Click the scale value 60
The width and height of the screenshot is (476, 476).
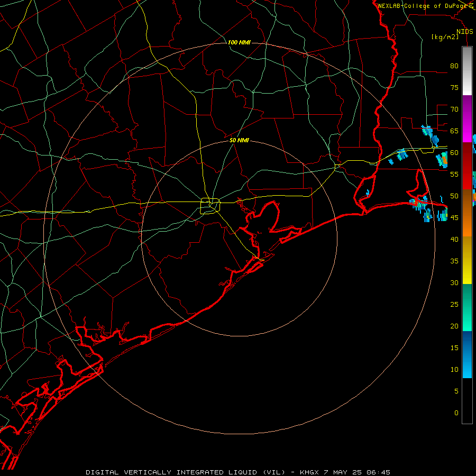click(454, 152)
